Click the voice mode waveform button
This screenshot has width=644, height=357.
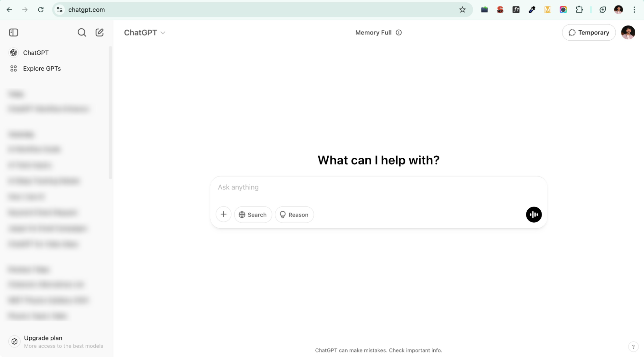tap(533, 215)
